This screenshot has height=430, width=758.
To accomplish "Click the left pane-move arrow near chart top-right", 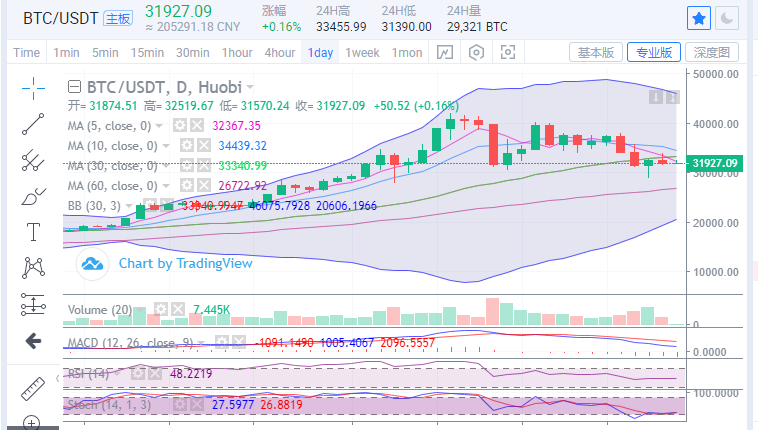I will pyautogui.click(x=656, y=97).
